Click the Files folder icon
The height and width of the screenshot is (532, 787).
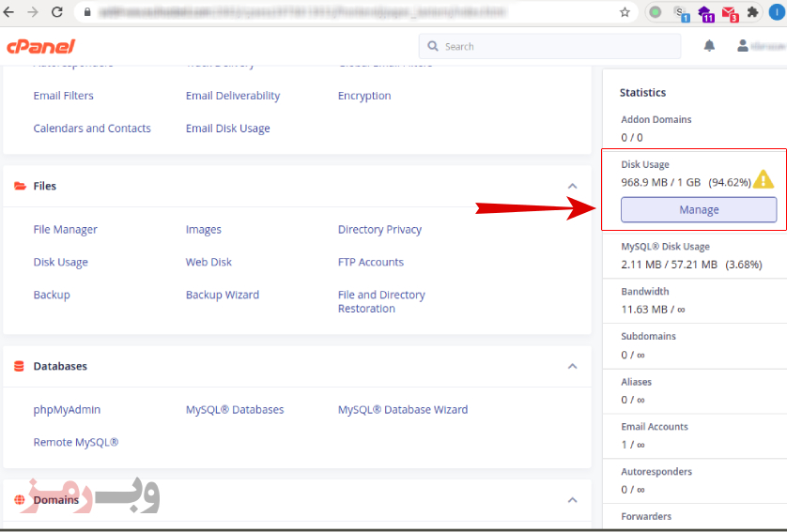pyautogui.click(x=20, y=186)
